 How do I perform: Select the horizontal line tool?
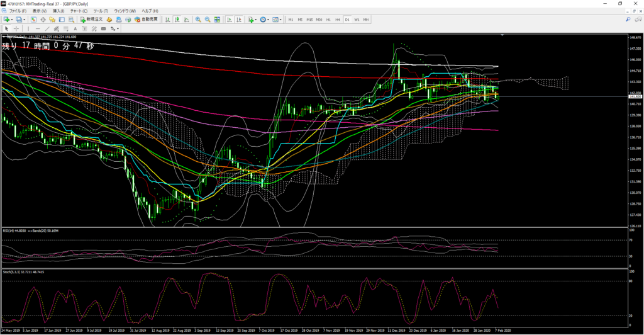coord(38,29)
